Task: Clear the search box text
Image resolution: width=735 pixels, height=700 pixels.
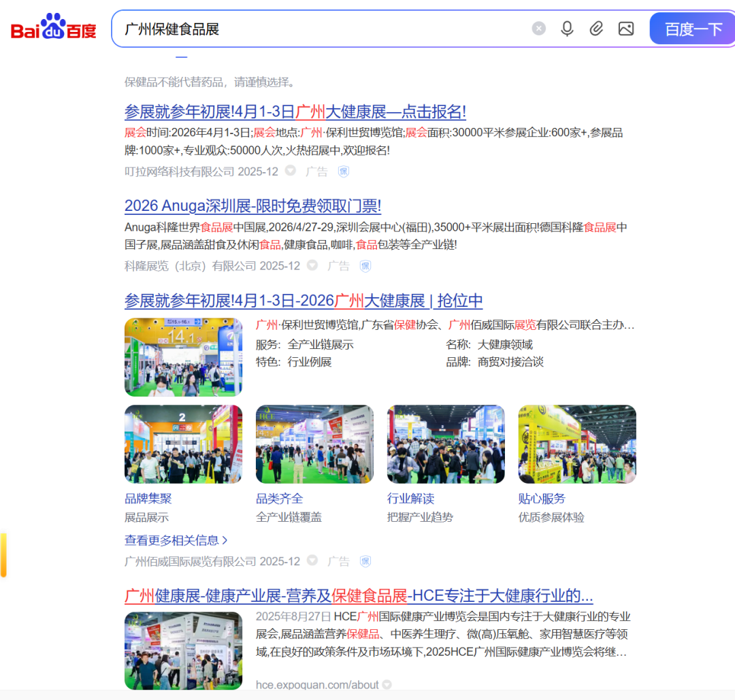Action: tap(538, 29)
